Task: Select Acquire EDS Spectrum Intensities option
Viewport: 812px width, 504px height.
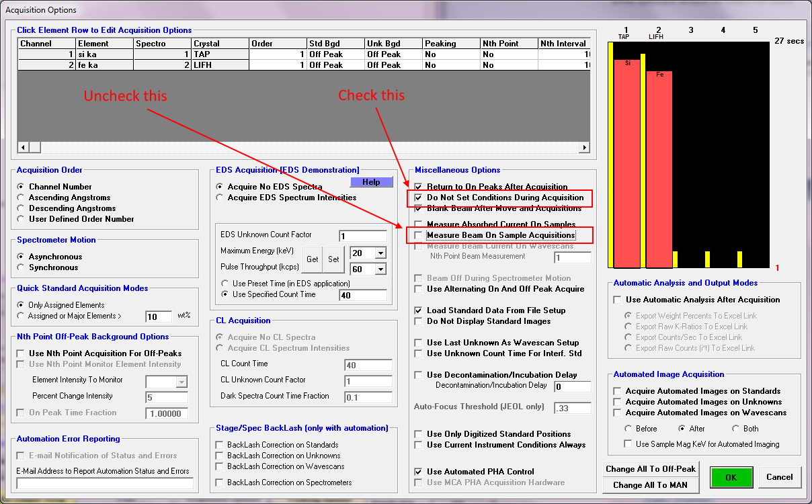Action: [220, 198]
